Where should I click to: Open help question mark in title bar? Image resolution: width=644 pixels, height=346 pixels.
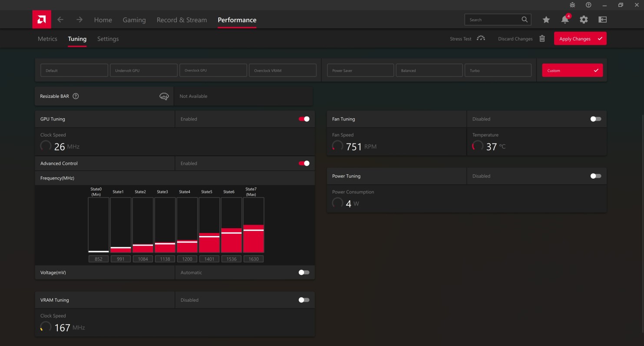tap(588, 5)
